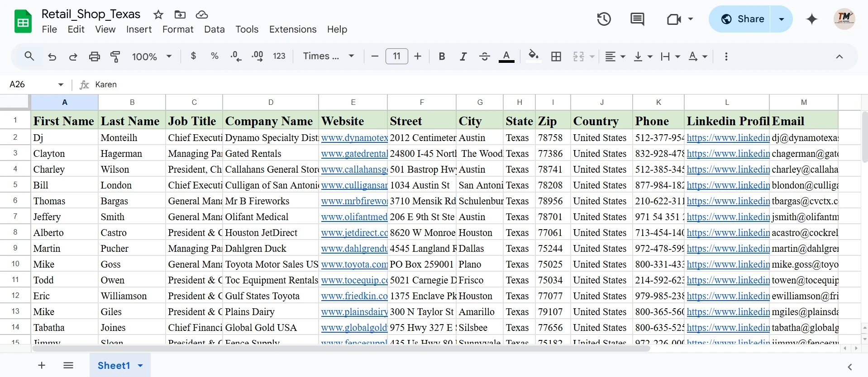Open the fill color picker

(x=534, y=57)
